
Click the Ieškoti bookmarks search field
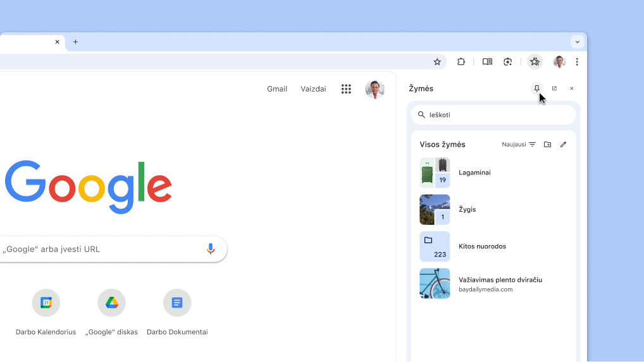(x=493, y=115)
